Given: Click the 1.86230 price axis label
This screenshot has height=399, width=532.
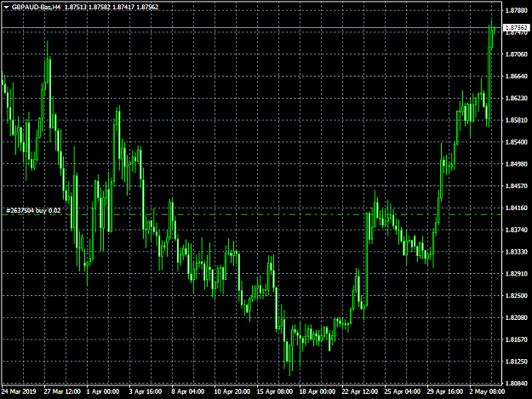Looking at the screenshot, I should tap(517, 99).
